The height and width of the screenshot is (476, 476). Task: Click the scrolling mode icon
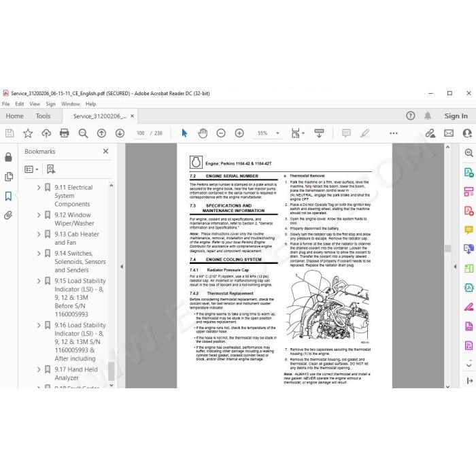[x=319, y=133]
